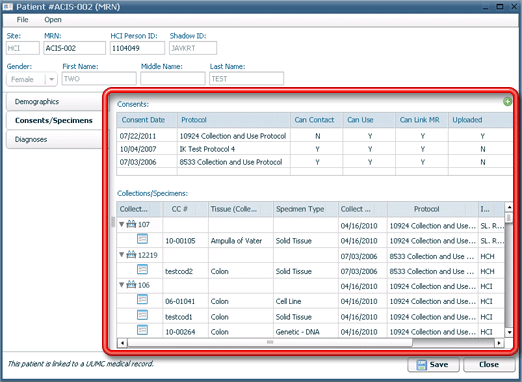Click the Tissue column header in specimens
This screenshot has width=522, height=382.
[x=241, y=209]
